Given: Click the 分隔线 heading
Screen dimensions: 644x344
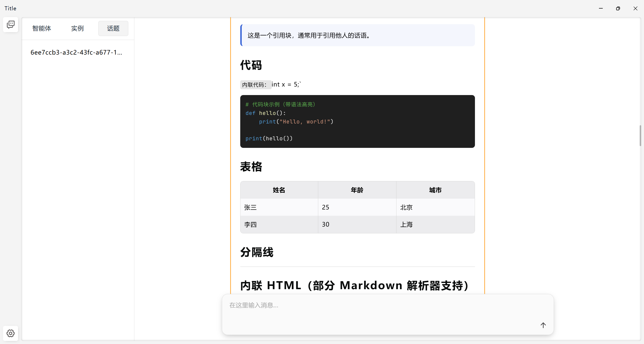Looking at the screenshot, I should [x=256, y=252].
